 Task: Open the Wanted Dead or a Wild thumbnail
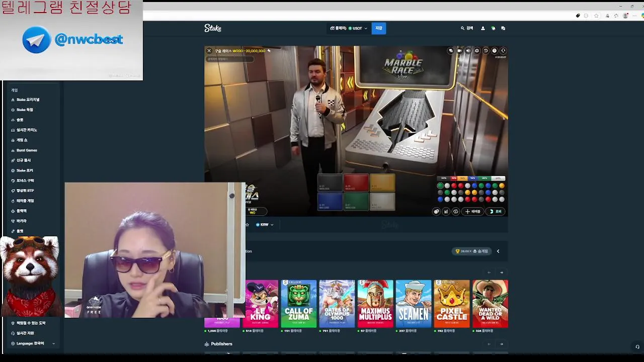490,304
